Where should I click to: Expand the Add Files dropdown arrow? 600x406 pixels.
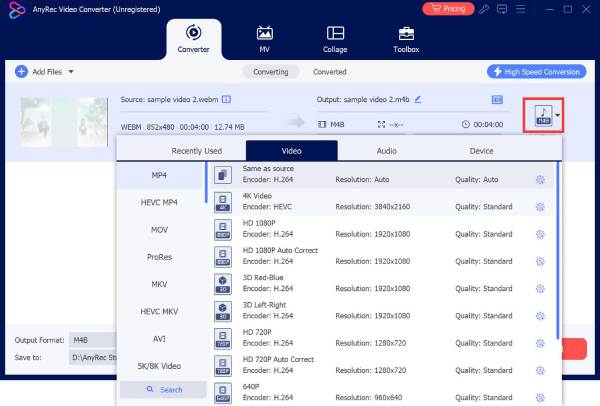coord(71,72)
